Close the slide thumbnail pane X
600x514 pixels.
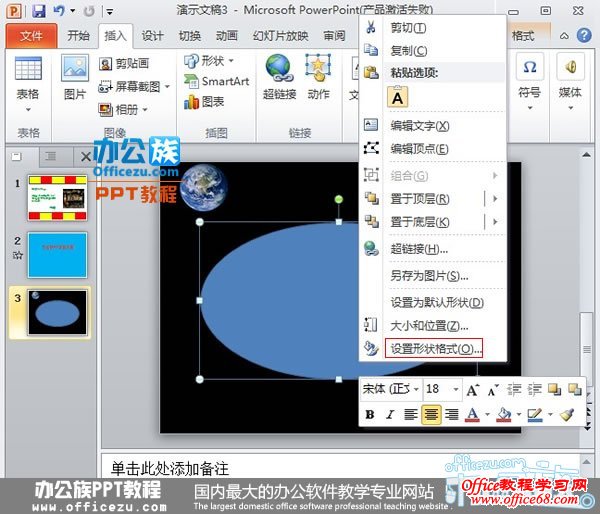pos(86,157)
